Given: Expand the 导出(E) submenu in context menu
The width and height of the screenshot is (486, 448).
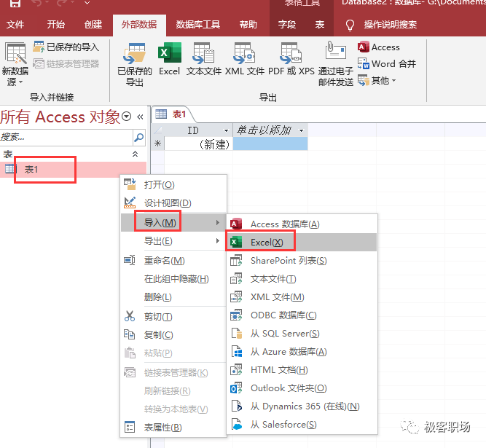Looking at the screenshot, I should (x=173, y=240).
